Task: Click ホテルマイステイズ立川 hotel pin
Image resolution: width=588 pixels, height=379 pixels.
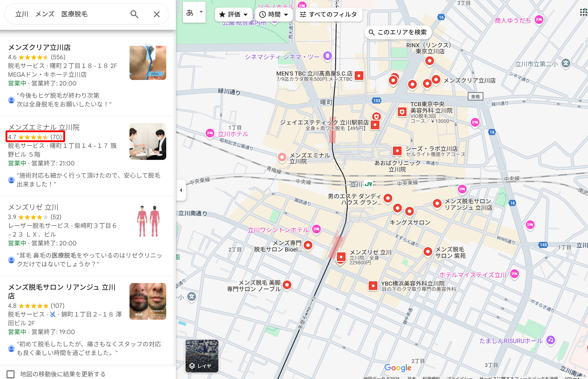Action: tap(514, 274)
